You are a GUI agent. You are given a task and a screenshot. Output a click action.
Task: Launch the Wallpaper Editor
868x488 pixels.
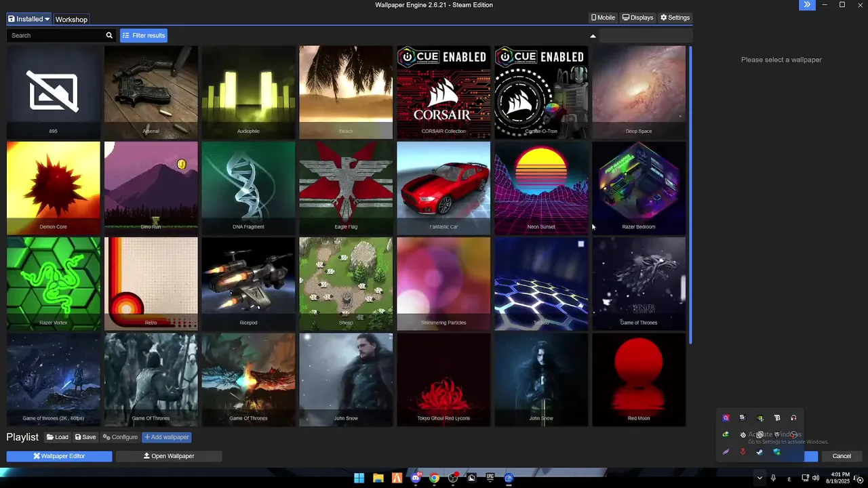pos(59,456)
